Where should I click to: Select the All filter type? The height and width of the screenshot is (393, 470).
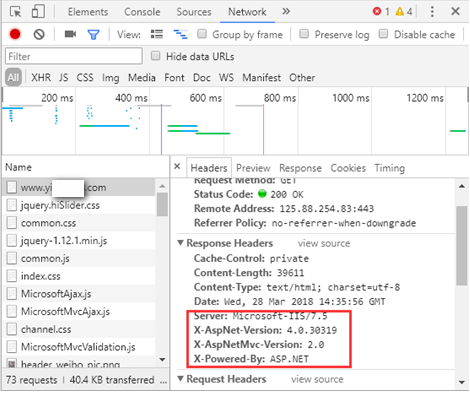click(13, 77)
